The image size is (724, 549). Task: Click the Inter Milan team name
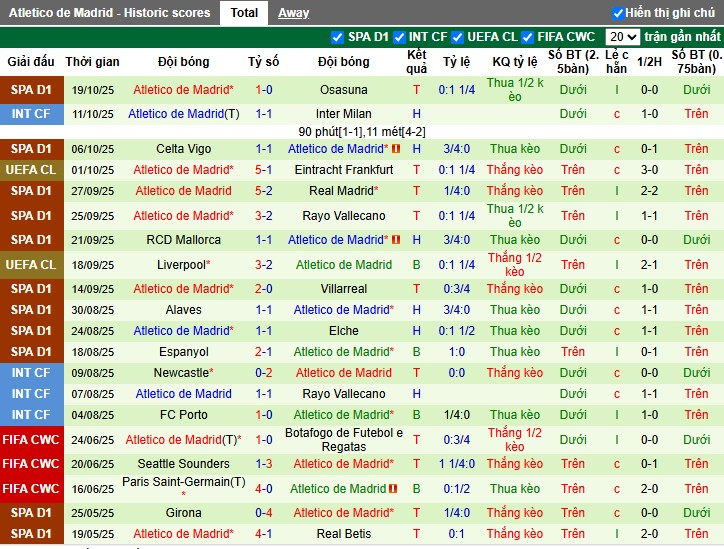click(344, 114)
